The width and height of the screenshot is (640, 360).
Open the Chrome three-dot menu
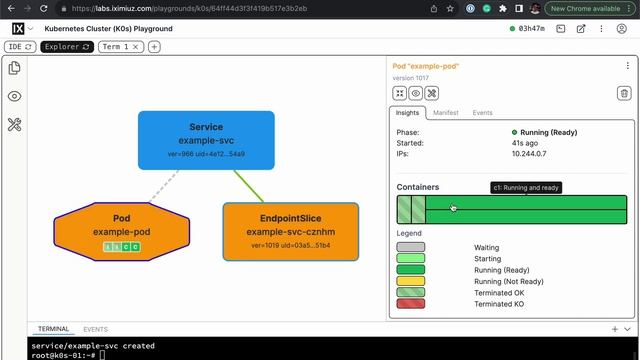tap(629, 9)
